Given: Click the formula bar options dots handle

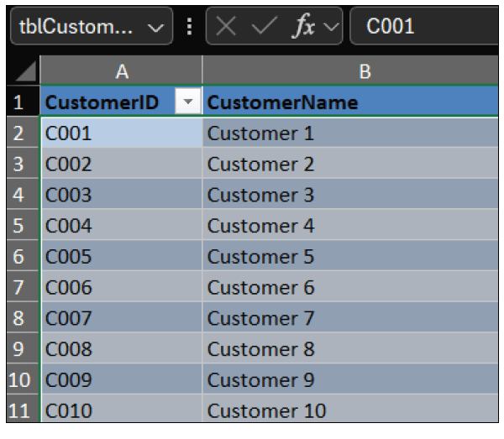Looking at the screenshot, I should pyautogui.click(x=189, y=26).
